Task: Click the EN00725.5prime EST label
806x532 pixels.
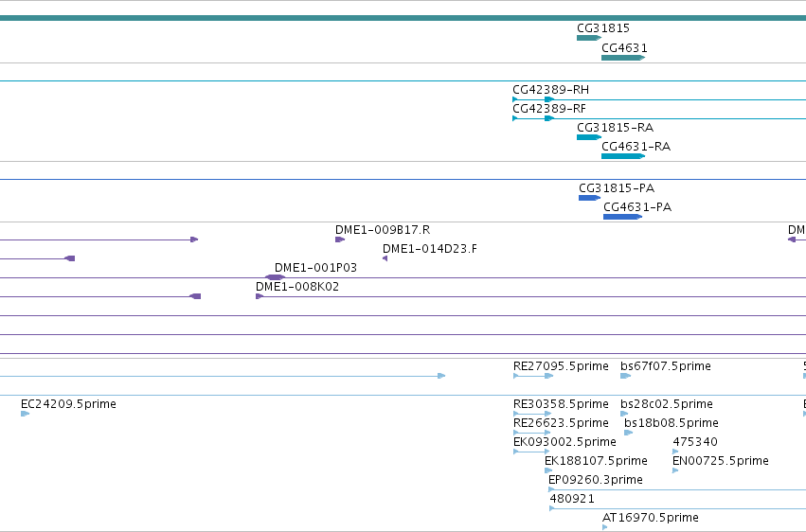Action: [x=721, y=461]
